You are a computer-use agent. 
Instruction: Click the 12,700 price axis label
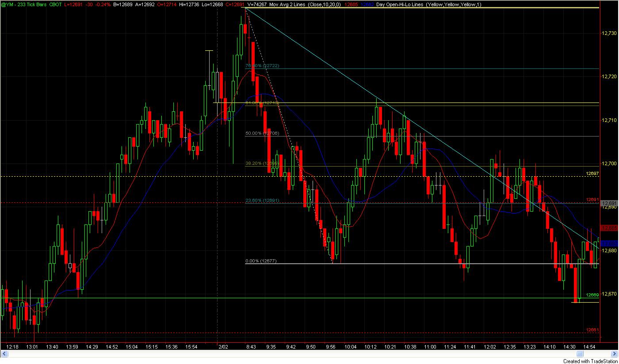pyautogui.click(x=609, y=163)
